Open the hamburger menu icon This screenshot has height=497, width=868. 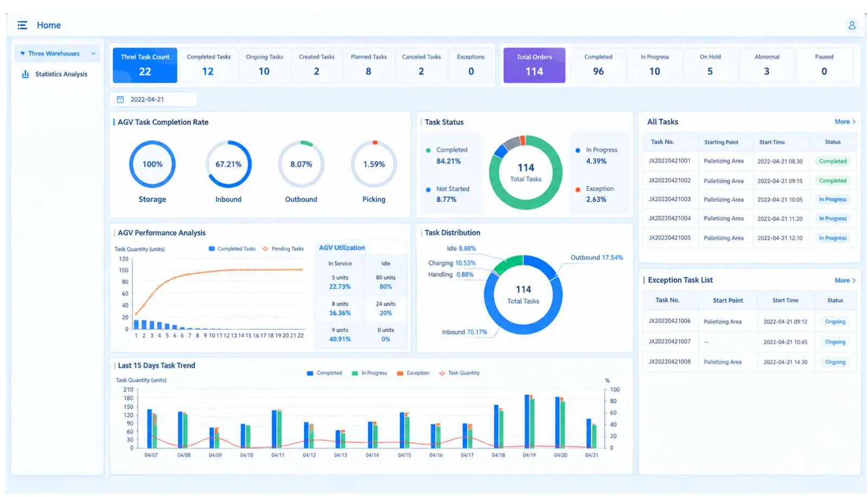tap(22, 25)
